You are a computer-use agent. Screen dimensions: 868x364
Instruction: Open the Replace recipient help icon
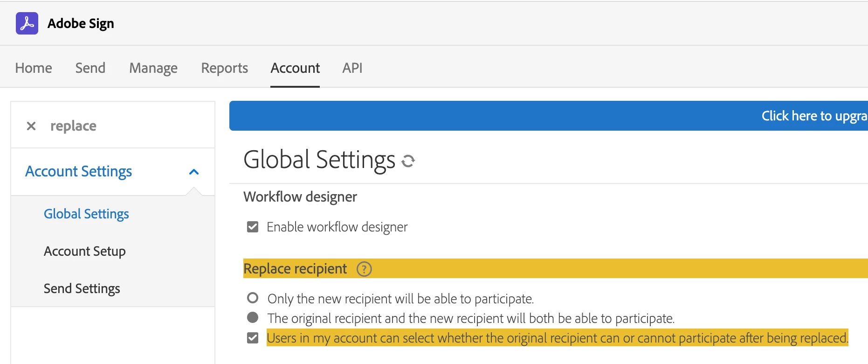click(364, 269)
